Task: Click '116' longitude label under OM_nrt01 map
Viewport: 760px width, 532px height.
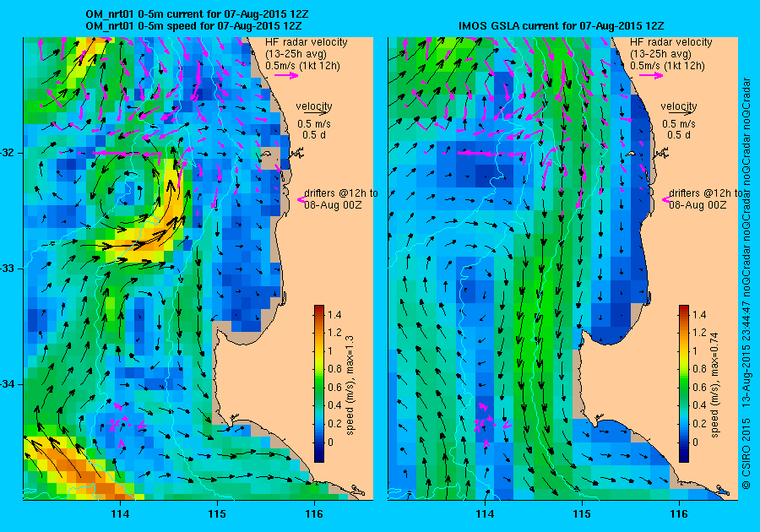Action: point(314,514)
